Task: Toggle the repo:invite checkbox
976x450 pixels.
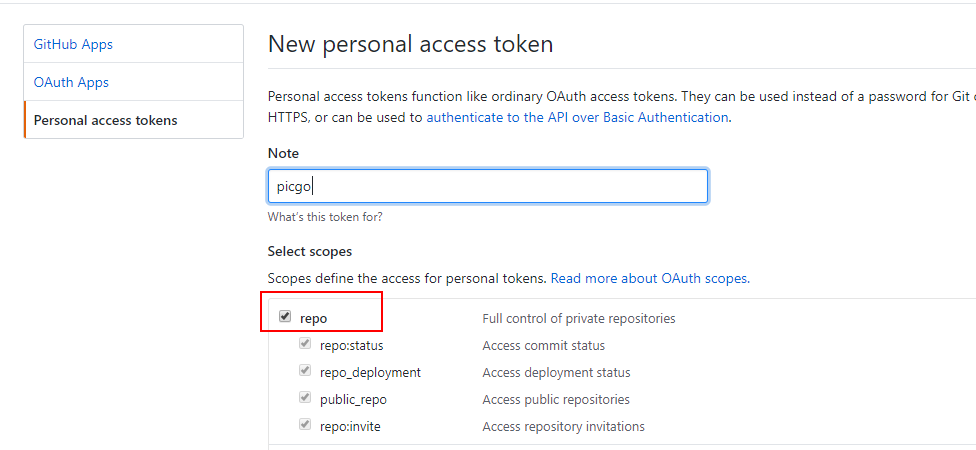Action: (305, 425)
